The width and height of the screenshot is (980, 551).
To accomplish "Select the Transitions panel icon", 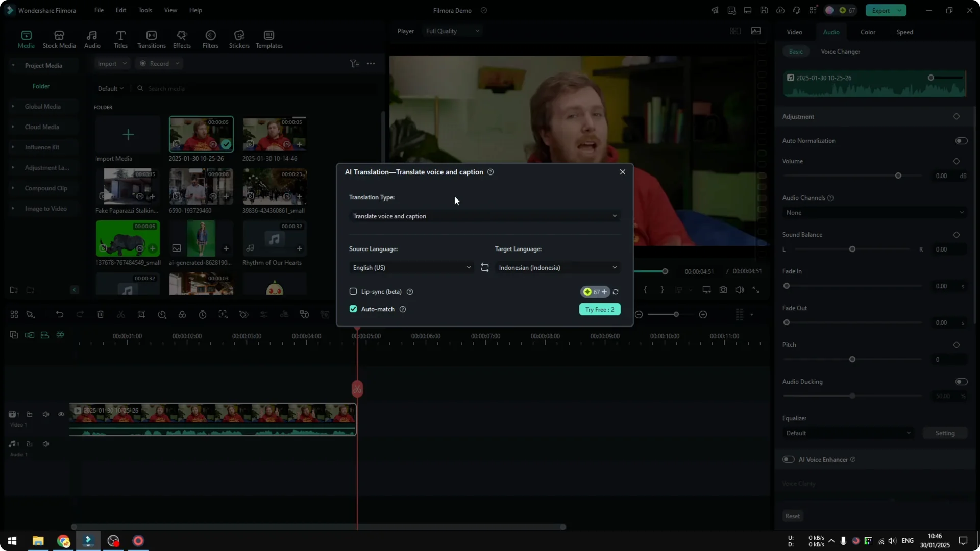I will [151, 39].
